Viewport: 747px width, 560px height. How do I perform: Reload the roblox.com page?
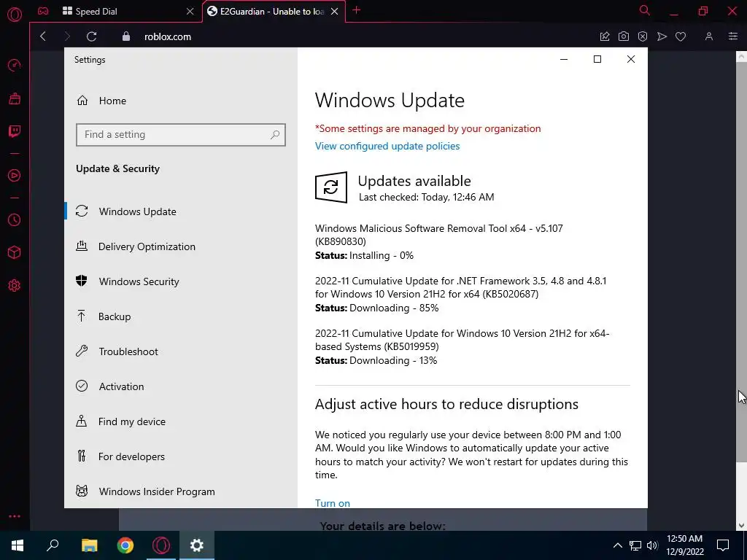click(91, 36)
